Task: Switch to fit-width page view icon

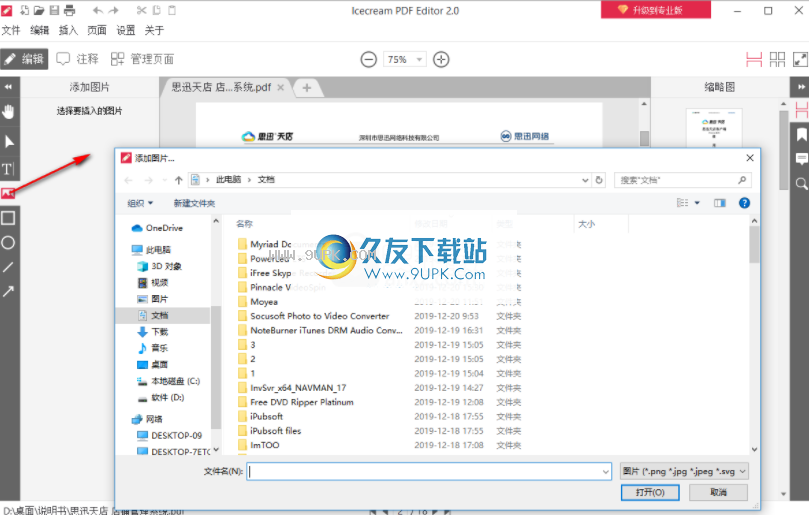Action: [x=754, y=59]
